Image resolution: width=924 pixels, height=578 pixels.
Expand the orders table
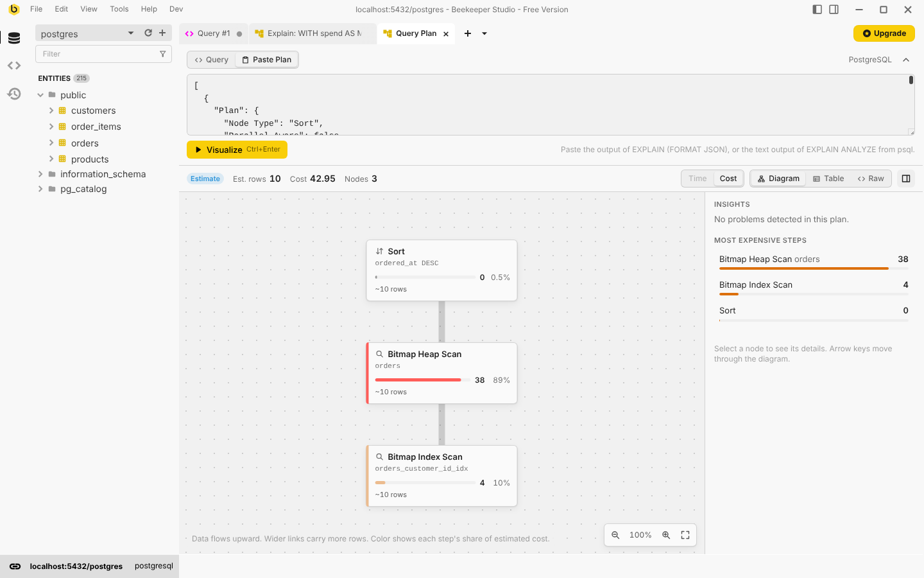point(51,143)
